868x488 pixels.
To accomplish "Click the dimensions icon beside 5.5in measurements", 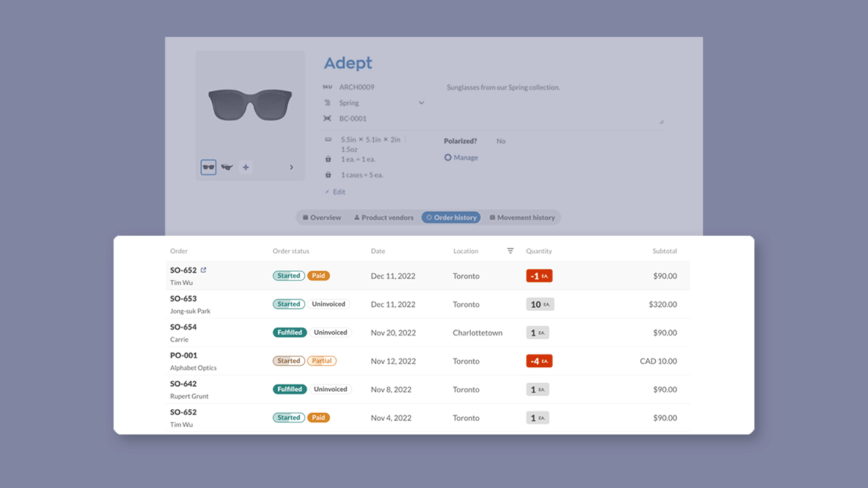I will [328, 139].
